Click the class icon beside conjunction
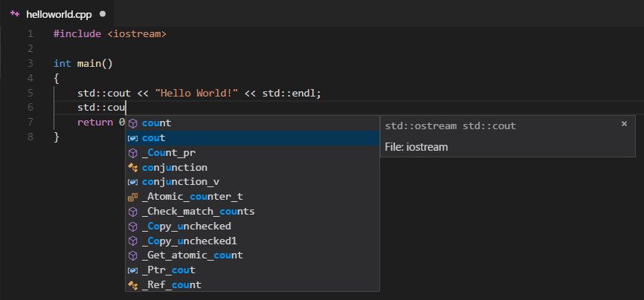The image size is (644, 300). [x=133, y=168]
